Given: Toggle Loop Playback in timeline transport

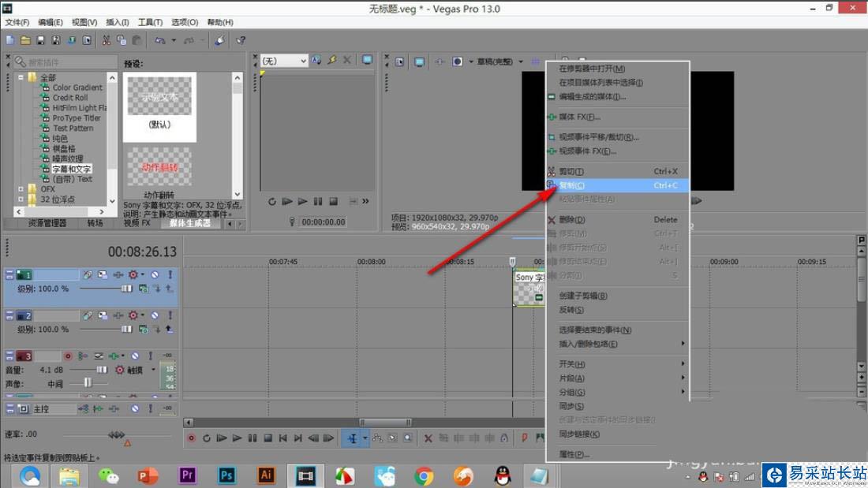Looking at the screenshot, I should (207, 438).
